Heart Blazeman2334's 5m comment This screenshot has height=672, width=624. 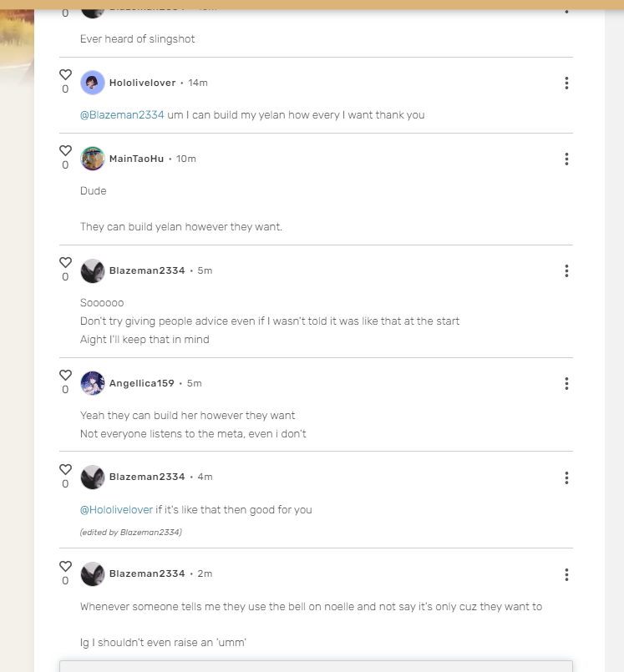tap(65, 262)
